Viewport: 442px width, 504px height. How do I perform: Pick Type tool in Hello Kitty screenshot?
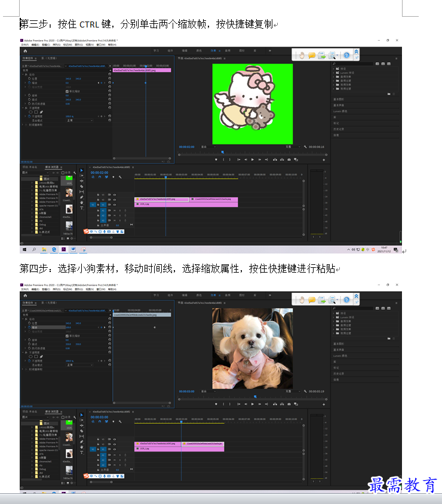(x=82, y=208)
